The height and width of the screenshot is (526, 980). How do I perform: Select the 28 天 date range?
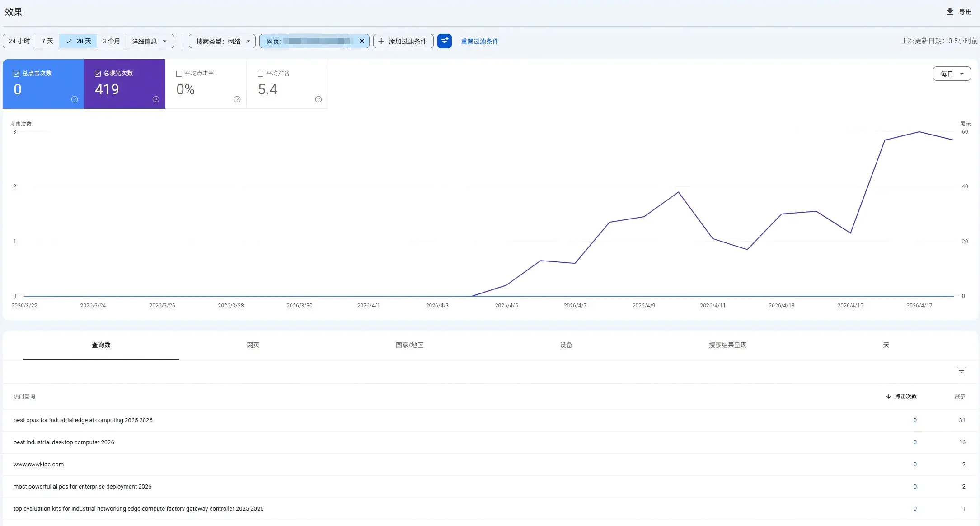point(78,41)
